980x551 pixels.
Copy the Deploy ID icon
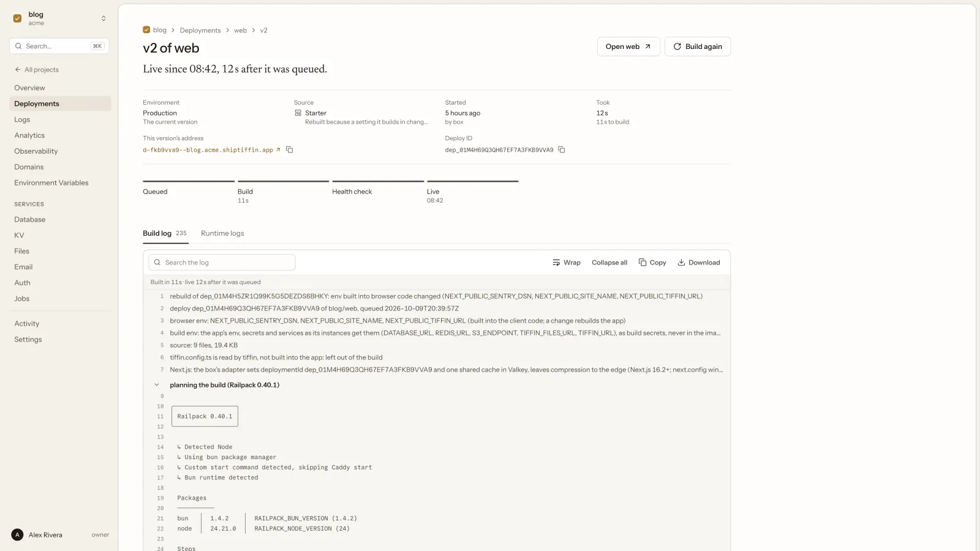(561, 150)
